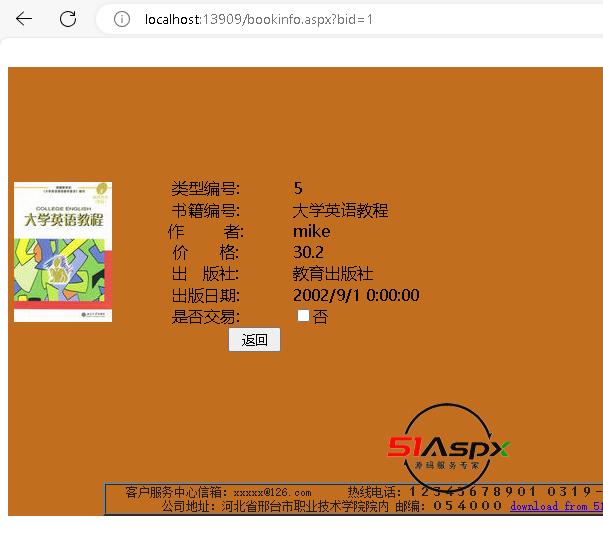
Task: Click the 类型编号 value 5
Action: [298, 188]
